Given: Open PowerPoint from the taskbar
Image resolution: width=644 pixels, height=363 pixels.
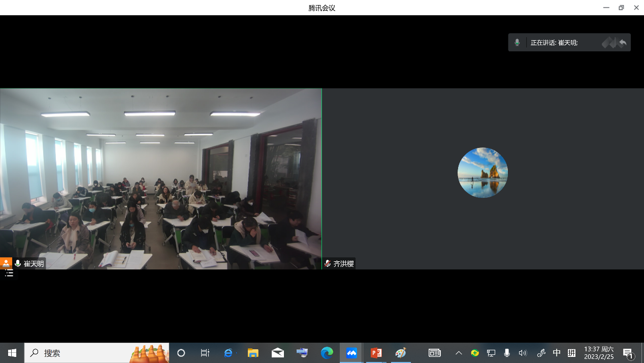Looking at the screenshot, I should click(376, 353).
